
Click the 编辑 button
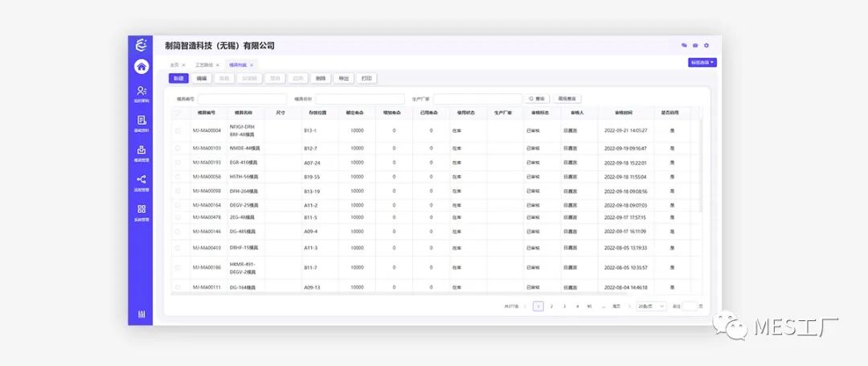[202, 79]
